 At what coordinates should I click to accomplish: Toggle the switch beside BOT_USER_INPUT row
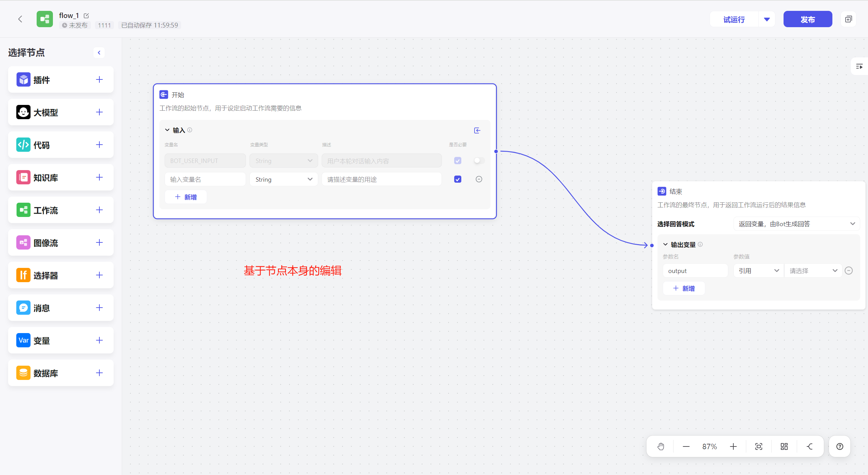(479, 161)
